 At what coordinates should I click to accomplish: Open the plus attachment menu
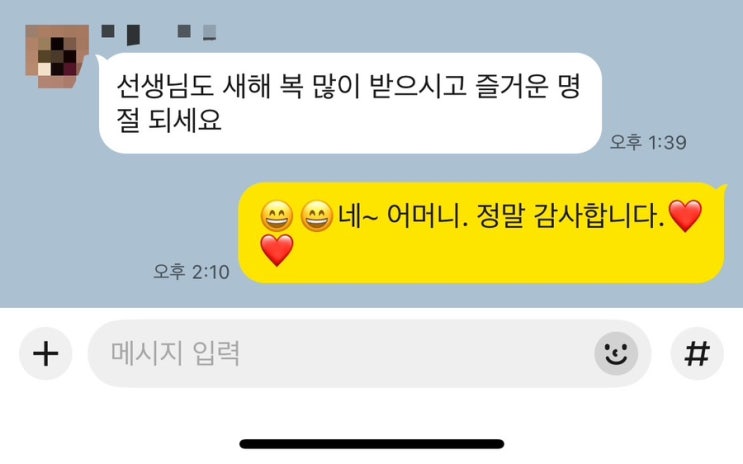pyautogui.click(x=45, y=354)
